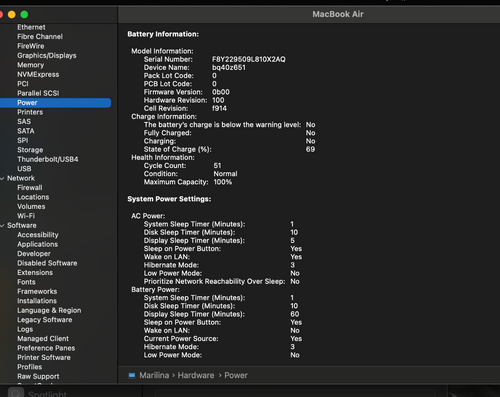Click the Spotlight magnifier icon at the bottom
Viewport: 500px width, 397px height.
pyautogui.click(x=16, y=393)
